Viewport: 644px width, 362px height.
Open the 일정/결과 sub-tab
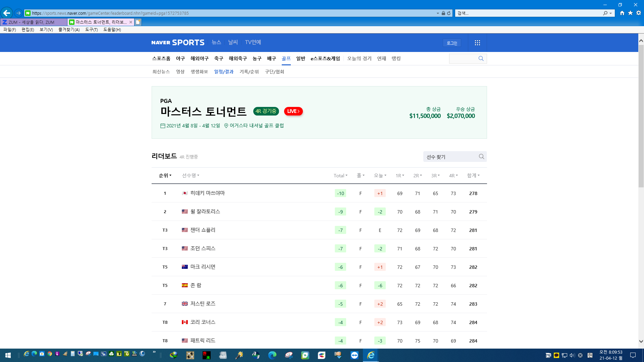[x=224, y=71]
